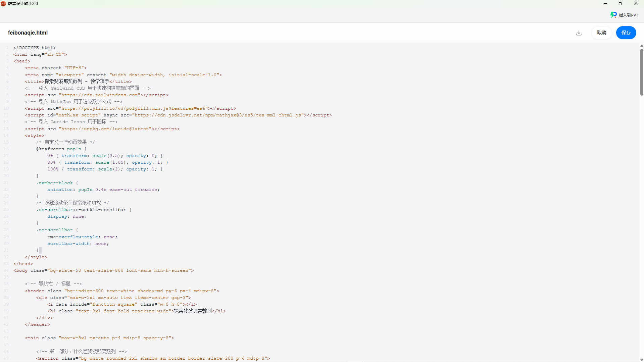Click the data-lucide function-square line
Screen dimensions: 644x362
click(122, 304)
